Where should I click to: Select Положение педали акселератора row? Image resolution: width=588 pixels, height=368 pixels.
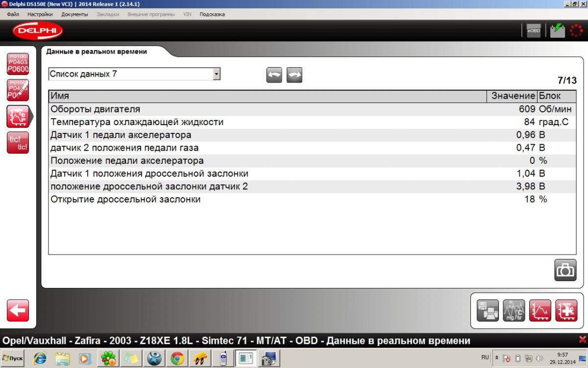(x=312, y=160)
